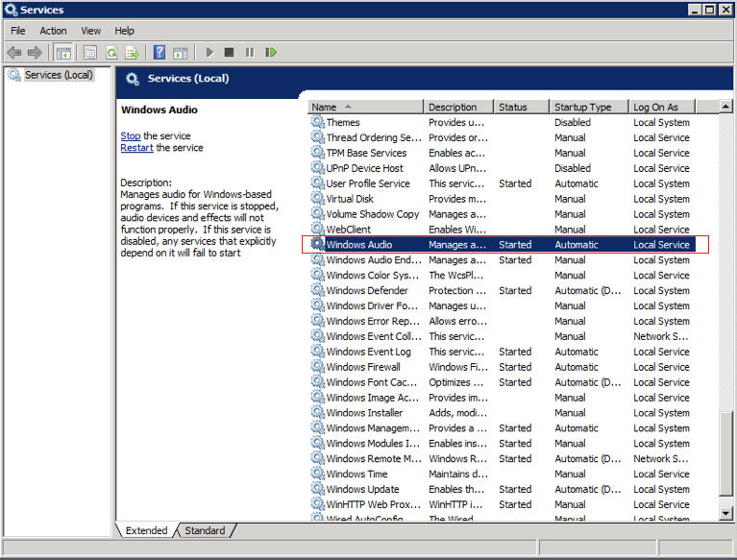Image resolution: width=737 pixels, height=560 pixels.
Task: Select the Windows Event Coll... service
Action: click(502, 336)
